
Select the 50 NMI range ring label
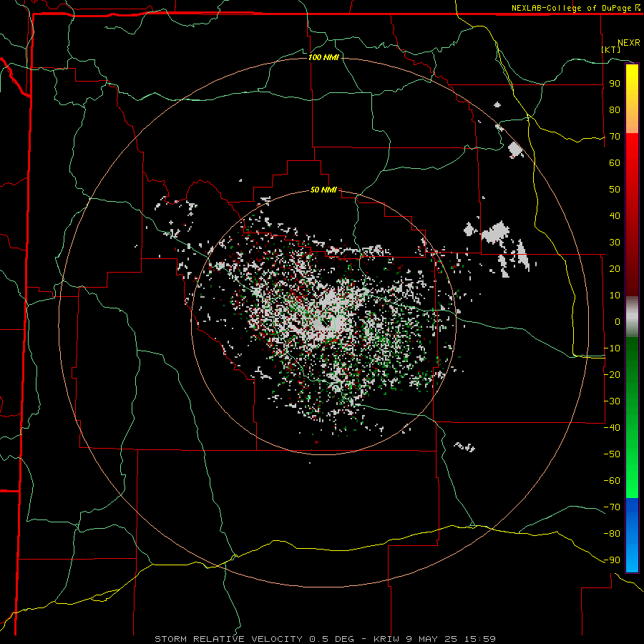(323, 190)
